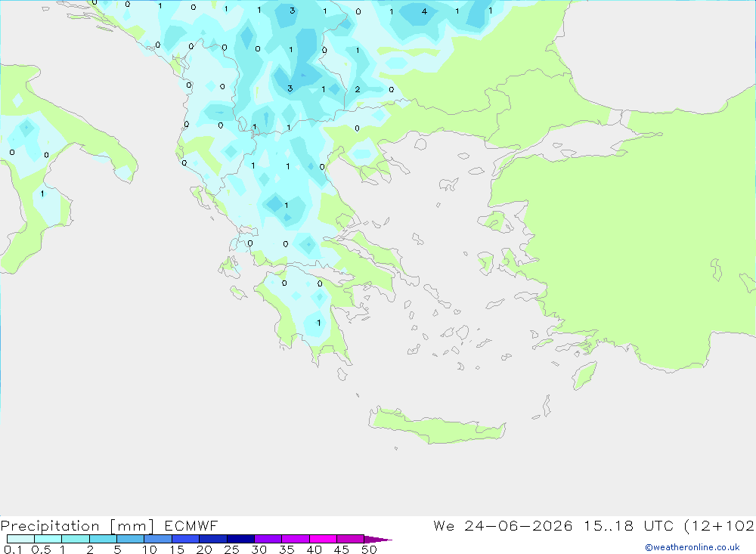Open the weatheronline.co.uk copyright link
Viewport: 756px width, 554px height.
pyautogui.click(x=692, y=547)
